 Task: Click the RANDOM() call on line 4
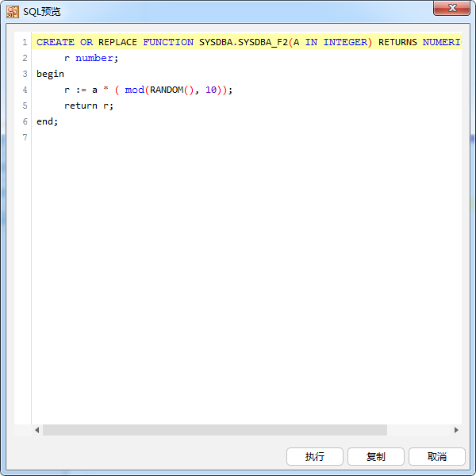click(x=171, y=90)
